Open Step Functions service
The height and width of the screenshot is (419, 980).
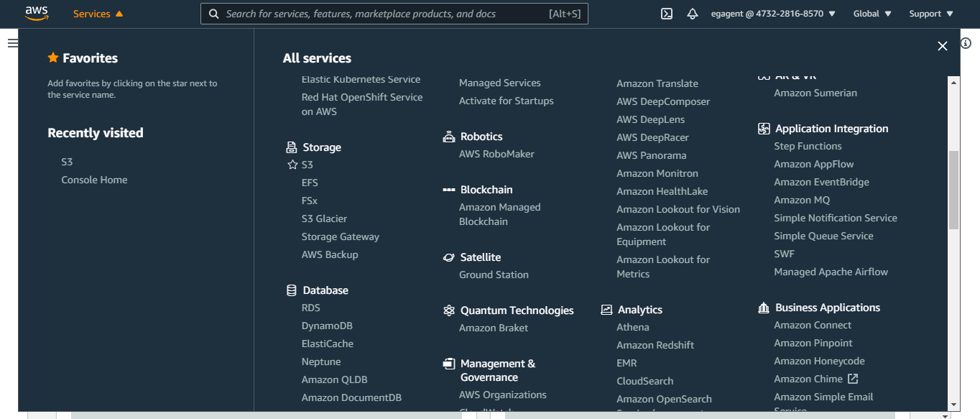tap(808, 146)
